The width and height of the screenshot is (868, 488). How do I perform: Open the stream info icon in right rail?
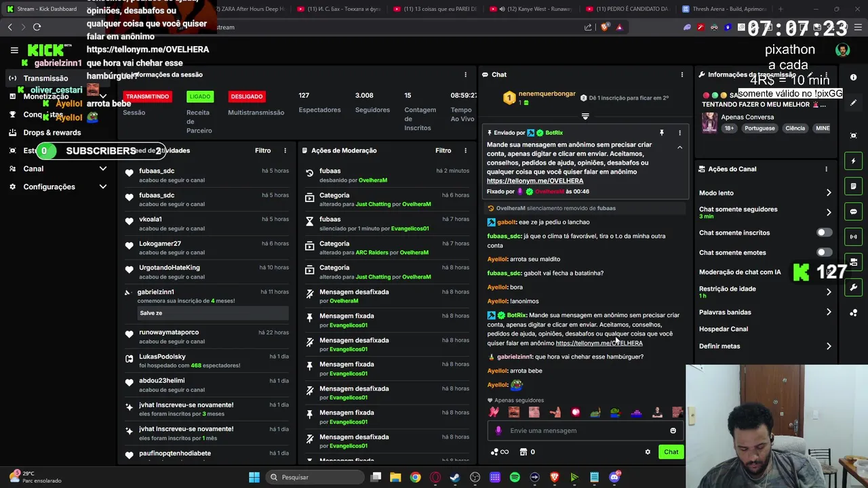(854, 77)
